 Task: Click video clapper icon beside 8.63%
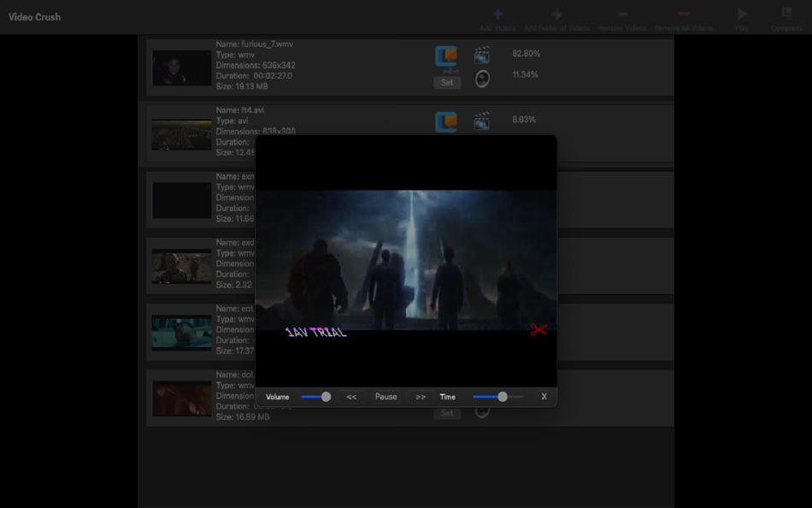[x=481, y=121]
